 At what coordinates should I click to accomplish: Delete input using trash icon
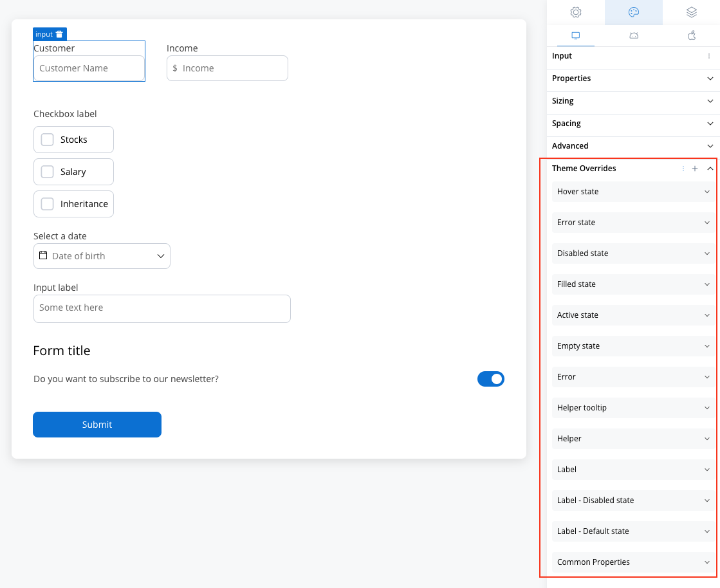(x=59, y=35)
